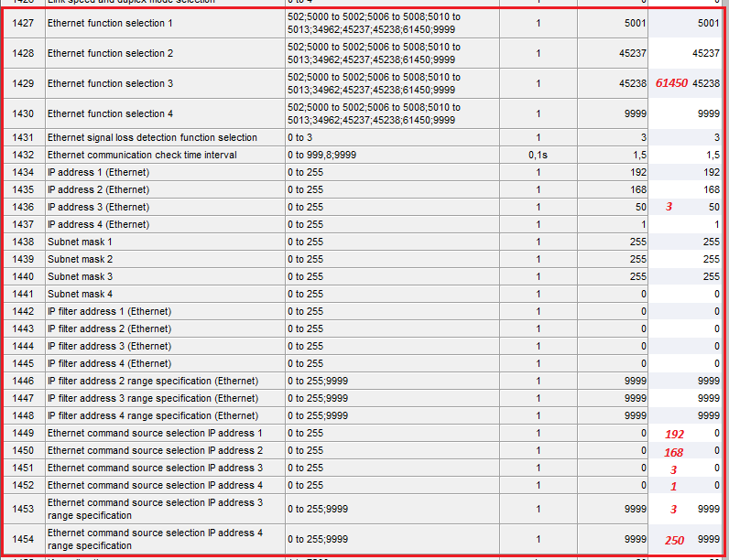The width and height of the screenshot is (729, 560).
Task: Select 'IP filter address 3 (Ethernet)' name cell
Action: click(x=165, y=347)
